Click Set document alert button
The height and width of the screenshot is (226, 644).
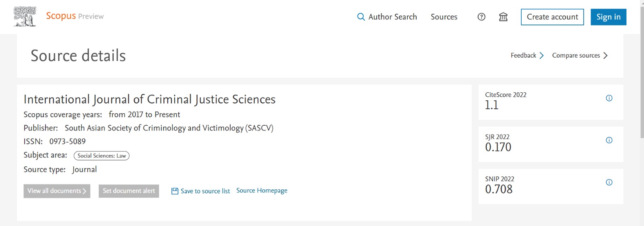[x=129, y=191]
